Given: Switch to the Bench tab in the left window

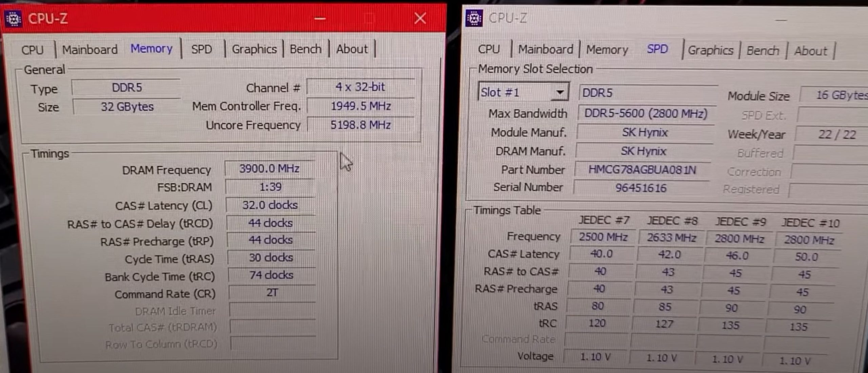Looking at the screenshot, I should (305, 49).
